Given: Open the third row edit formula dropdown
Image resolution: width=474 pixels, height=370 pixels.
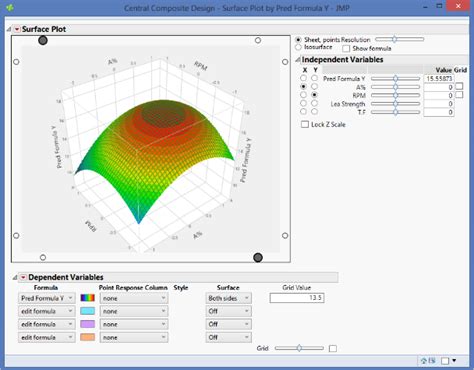Looking at the screenshot, I should [46, 324].
